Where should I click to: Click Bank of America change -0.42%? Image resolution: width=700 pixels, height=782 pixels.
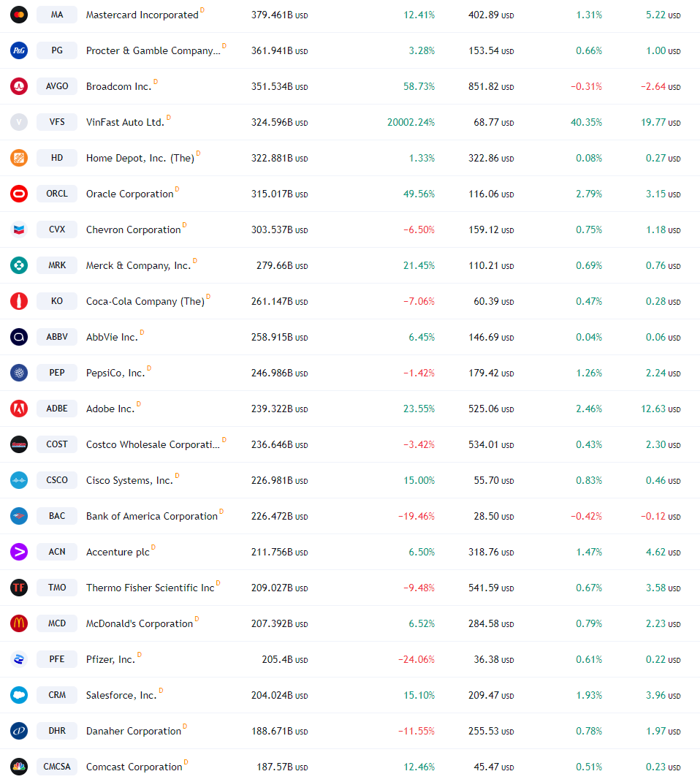[x=586, y=516]
